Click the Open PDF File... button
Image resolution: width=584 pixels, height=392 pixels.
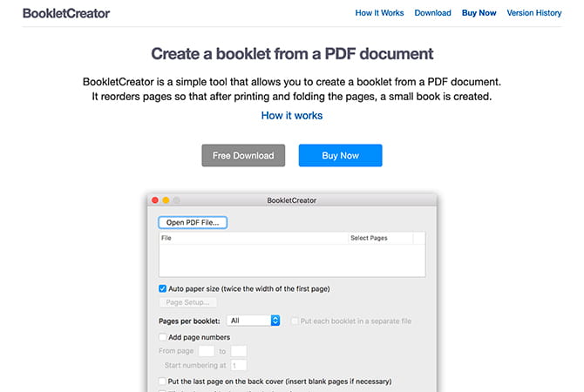[193, 222]
